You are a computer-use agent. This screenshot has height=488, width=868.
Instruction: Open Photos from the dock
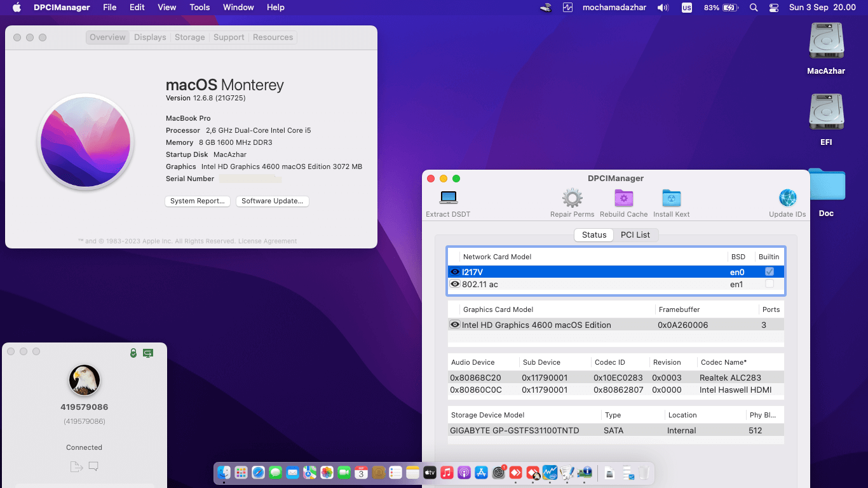(x=327, y=472)
